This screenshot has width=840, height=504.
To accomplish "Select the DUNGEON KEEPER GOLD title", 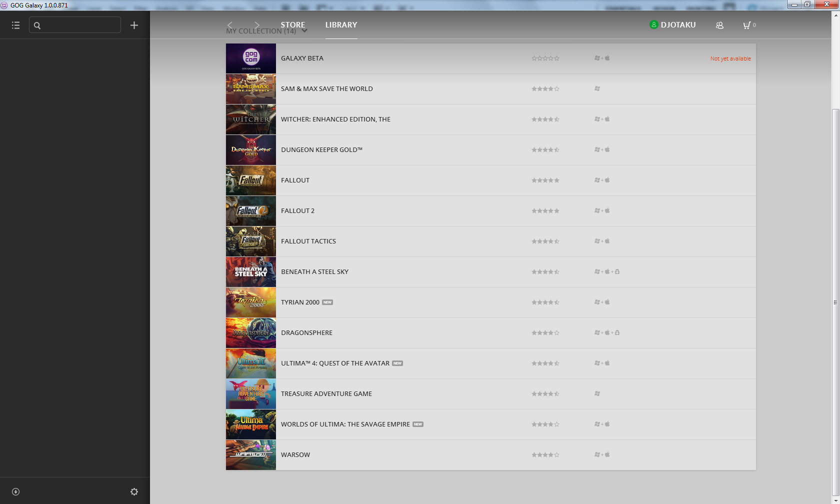I will pyautogui.click(x=321, y=150).
